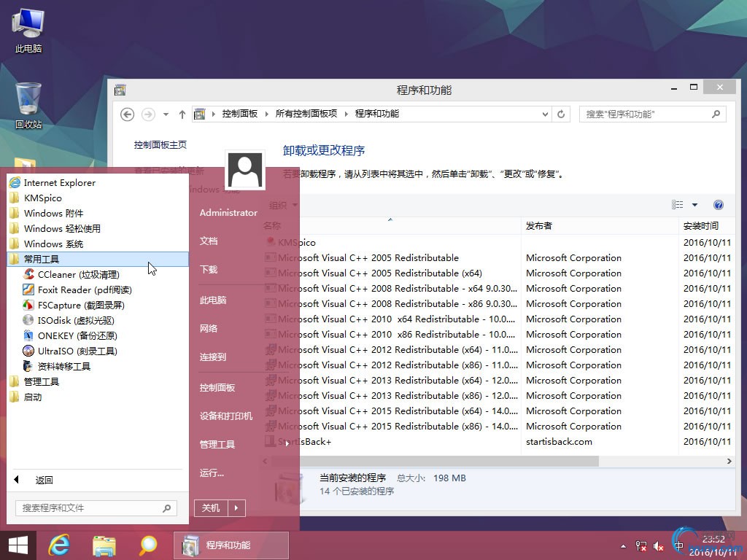Click 控制面板 breadcrumb in address bar
This screenshot has width=747, height=560.
pos(239,114)
